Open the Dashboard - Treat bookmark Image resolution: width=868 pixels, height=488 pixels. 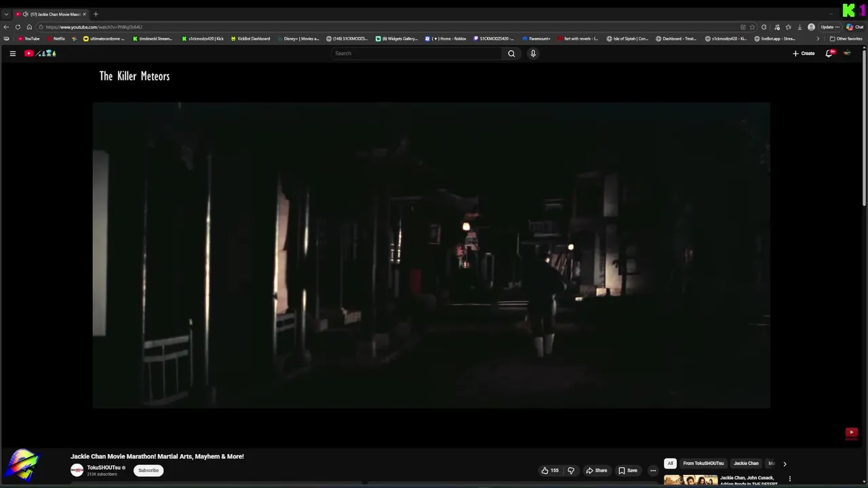pyautogui.click(x=676, y=39)
